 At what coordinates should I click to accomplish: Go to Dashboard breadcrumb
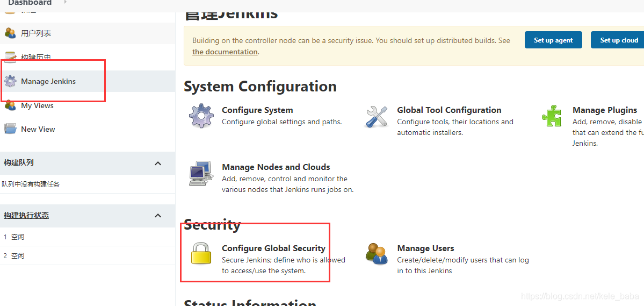pyautogui.click(x=30, y=3)
